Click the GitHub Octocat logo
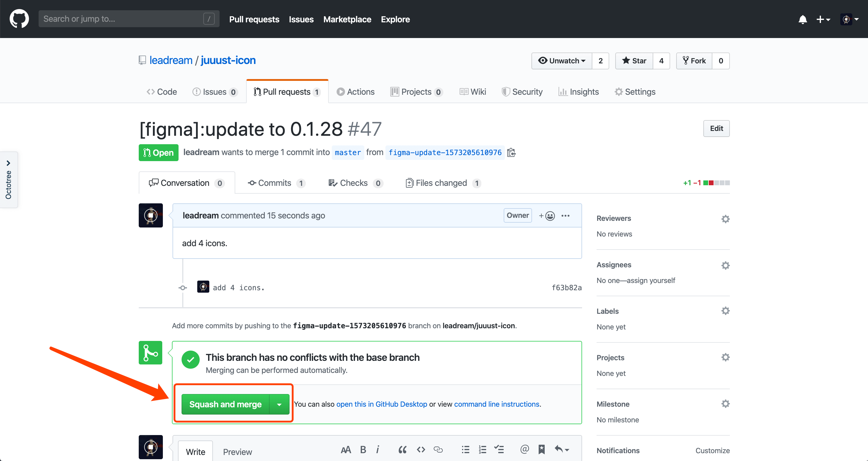 coord(19,19)
